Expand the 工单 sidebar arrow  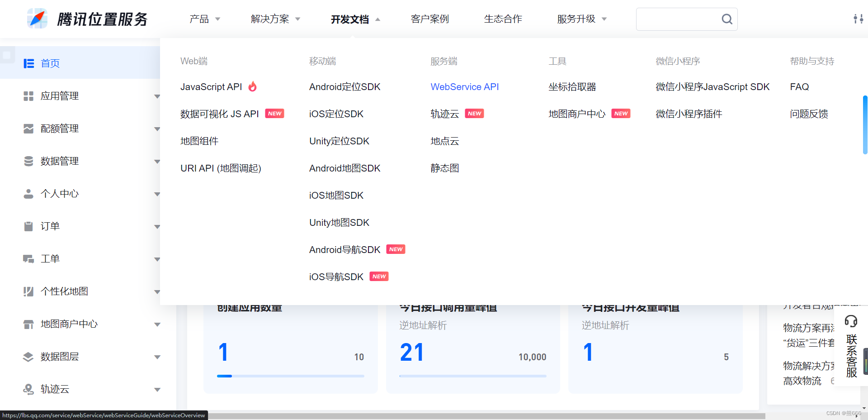(157, 259)
